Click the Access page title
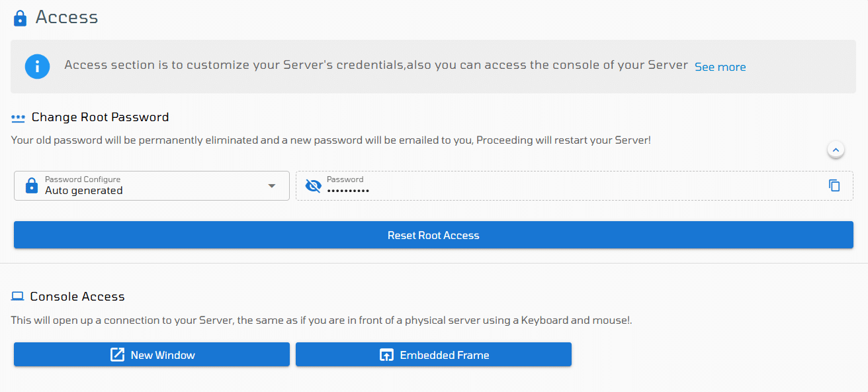868x392 pixels. 67,17
